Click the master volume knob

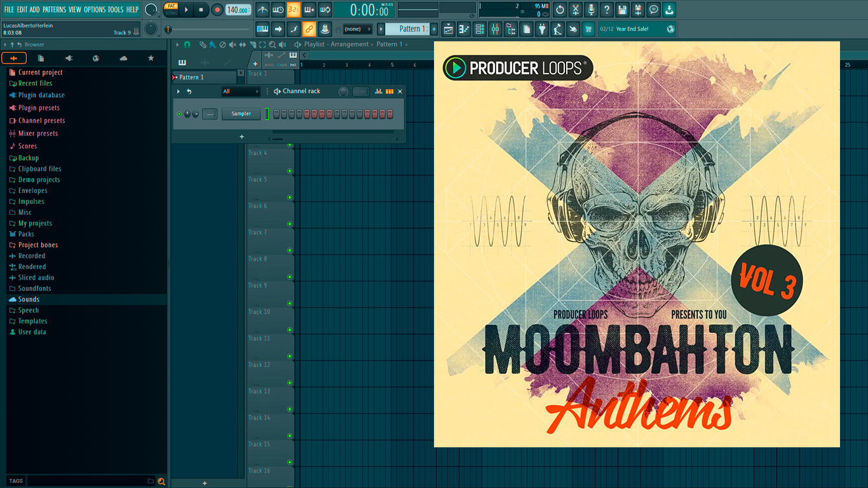point(151,10)
